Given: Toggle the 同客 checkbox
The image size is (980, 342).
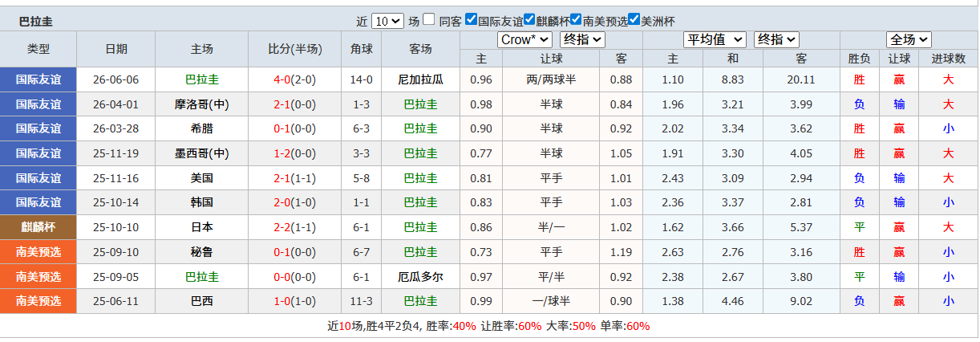Looking at the screenshot, I should [430, 20].
